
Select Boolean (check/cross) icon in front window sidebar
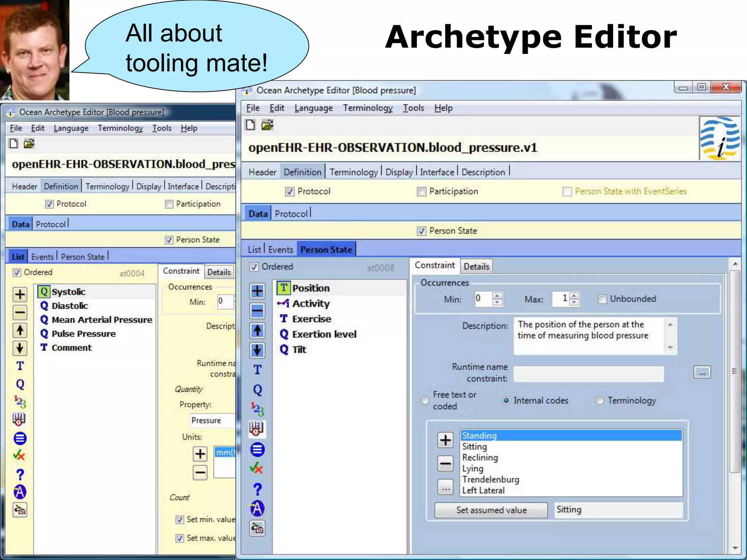pyautogui.click(x=257, y=468)
